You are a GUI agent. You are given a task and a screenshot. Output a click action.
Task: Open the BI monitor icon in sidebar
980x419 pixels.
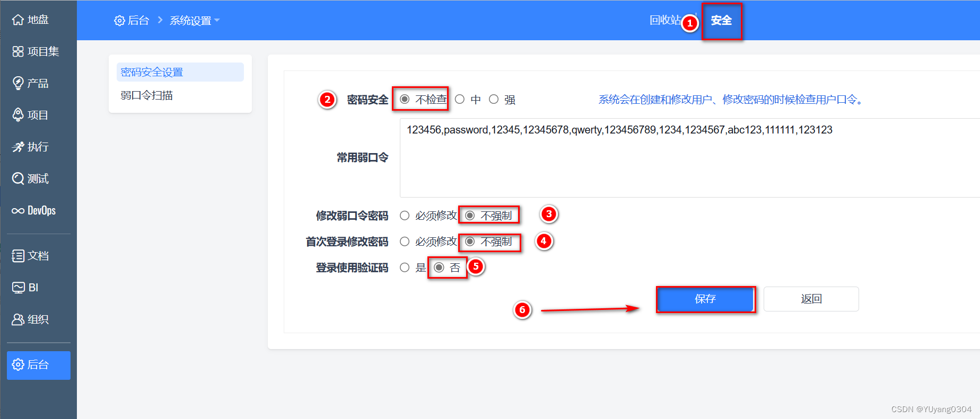[x=18, y=288]
